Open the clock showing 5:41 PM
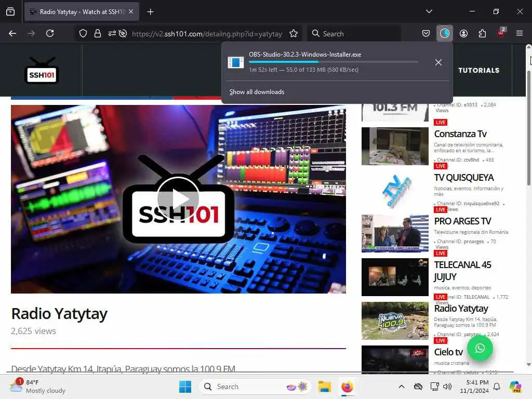 click(x=474, y=387)
